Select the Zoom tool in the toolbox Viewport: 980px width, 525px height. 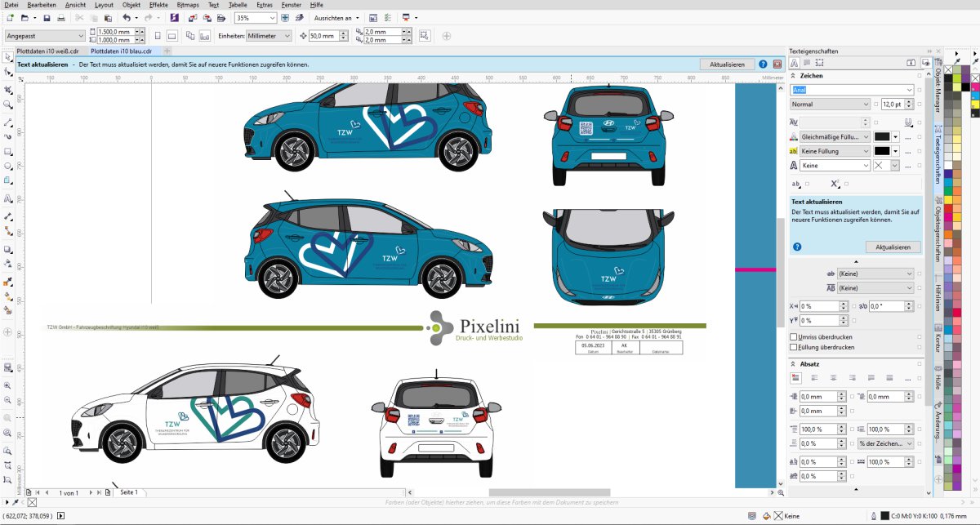tap(8, 105)
